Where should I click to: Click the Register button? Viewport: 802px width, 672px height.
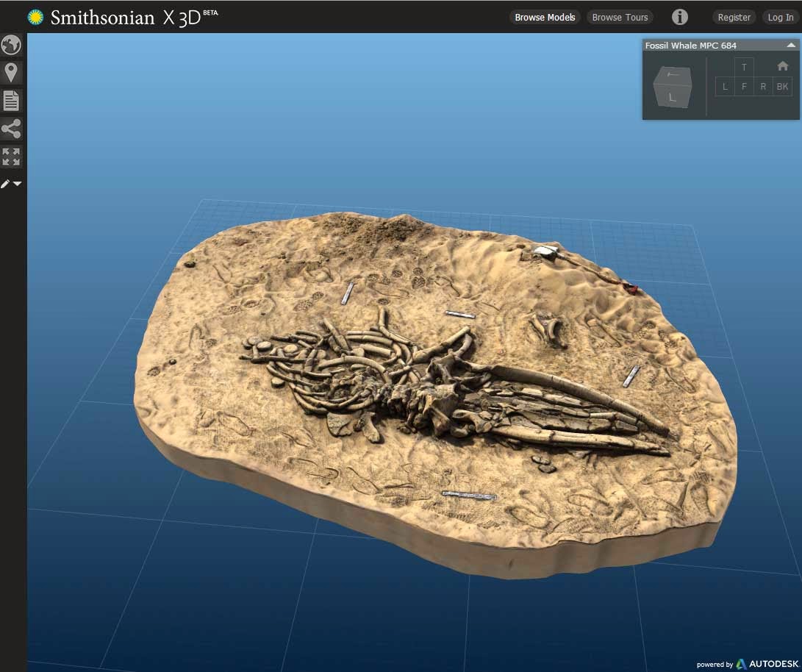(734, 18)
